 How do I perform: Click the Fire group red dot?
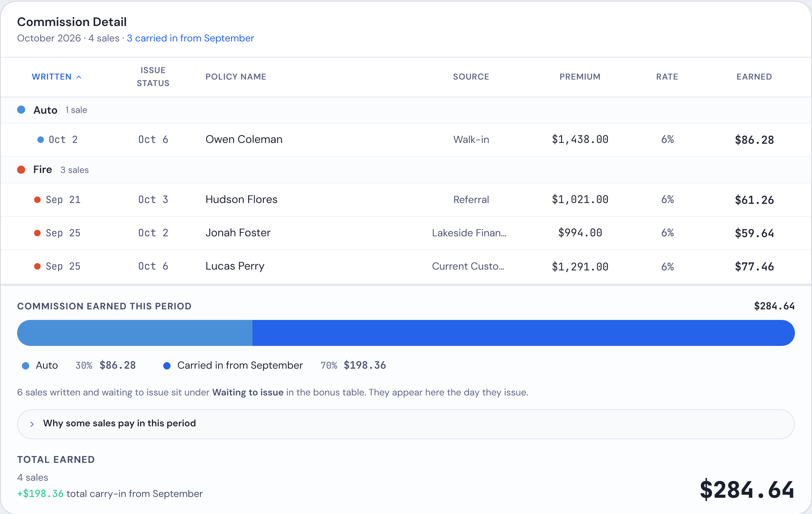click(x=21, y=170)
